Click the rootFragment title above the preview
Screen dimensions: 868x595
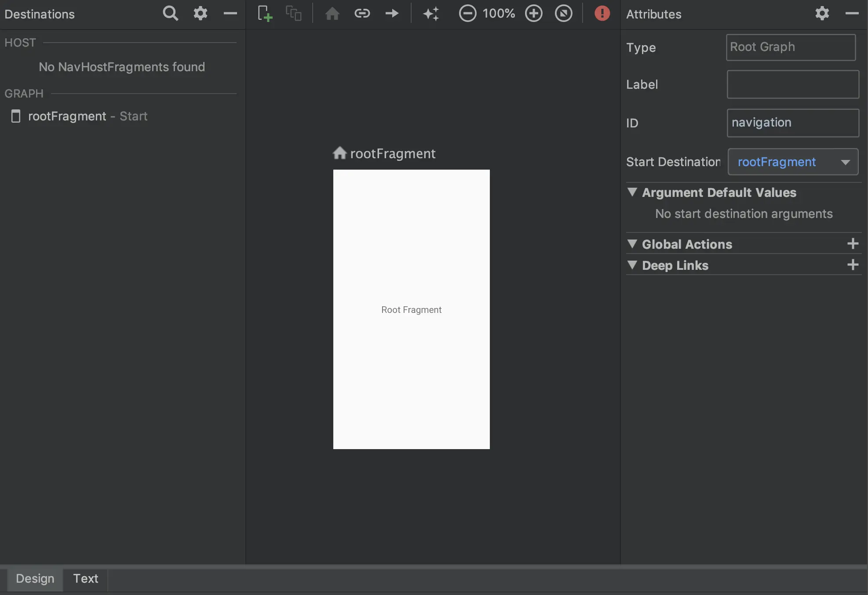[x=393, y=153]
